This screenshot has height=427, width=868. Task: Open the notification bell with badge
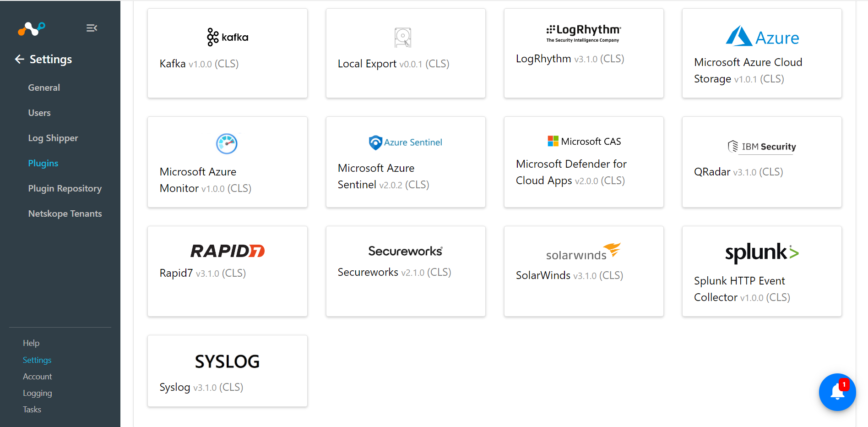tap(837, 392)
